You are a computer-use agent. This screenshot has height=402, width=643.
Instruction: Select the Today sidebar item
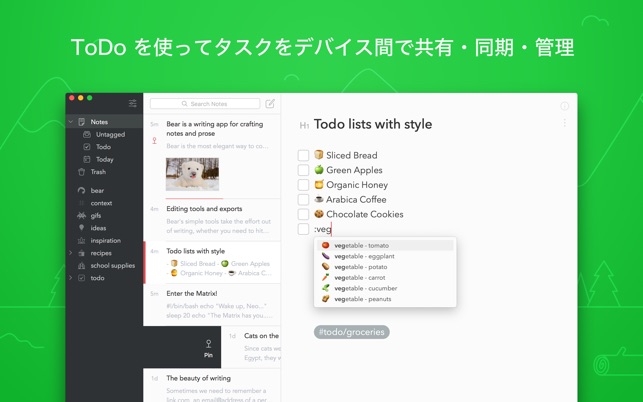point(105,160)
